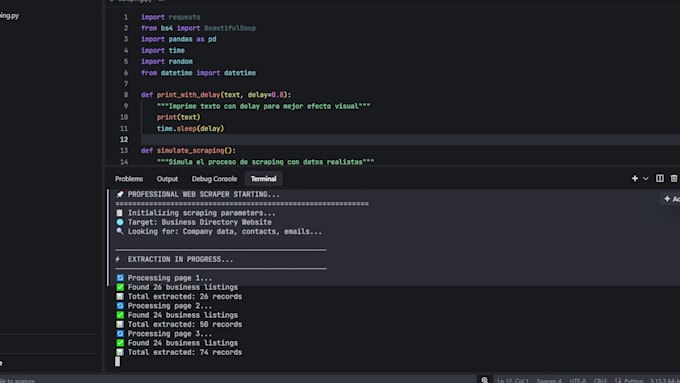Switch to the Output tab

[167, 179]
